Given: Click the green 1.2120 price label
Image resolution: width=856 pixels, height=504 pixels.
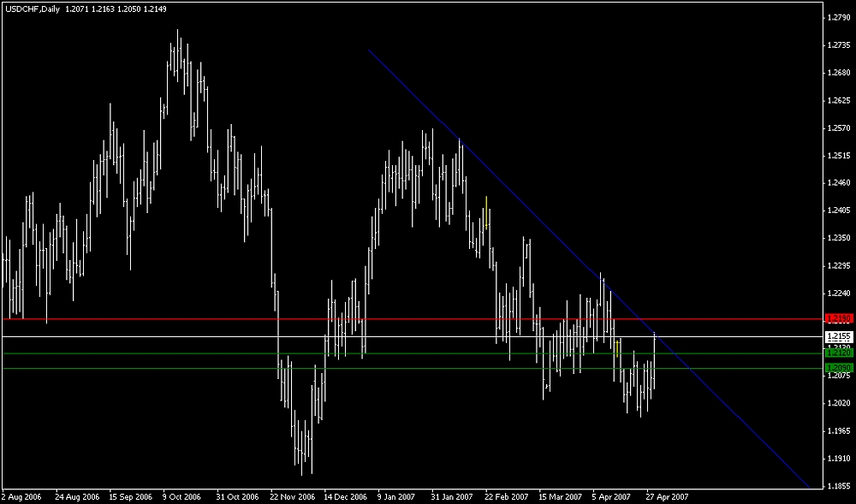Looking at the screenshot, I should (x=838, y=353).
